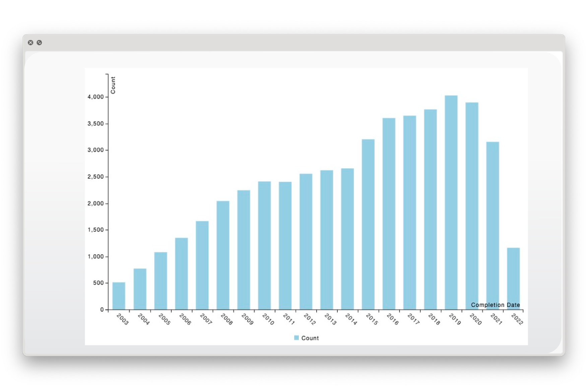
Task: Click the expand window icon
Action: (x=39, y=43)
